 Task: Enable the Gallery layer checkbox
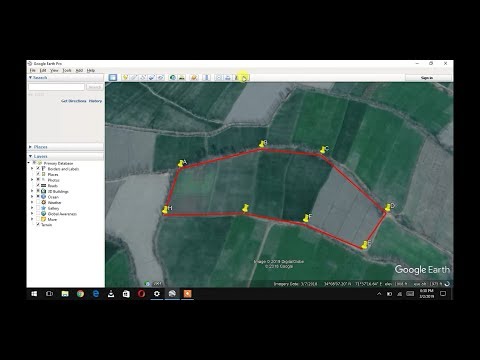tap(38, 208)
